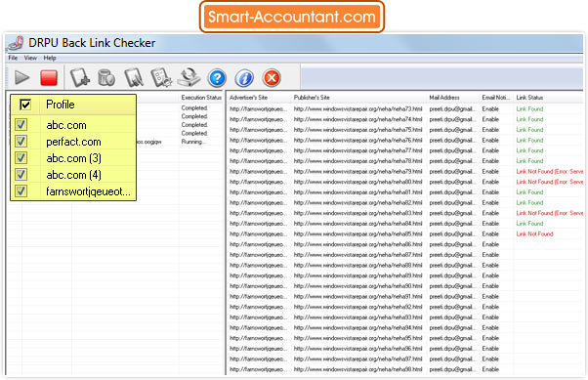Click the Profile column header label

tap(61, 105)
